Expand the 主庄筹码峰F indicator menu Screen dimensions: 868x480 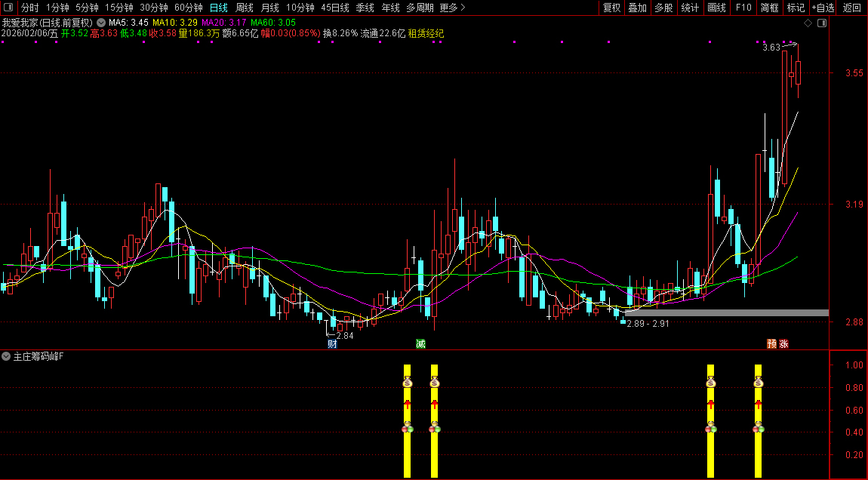(7, 355)
